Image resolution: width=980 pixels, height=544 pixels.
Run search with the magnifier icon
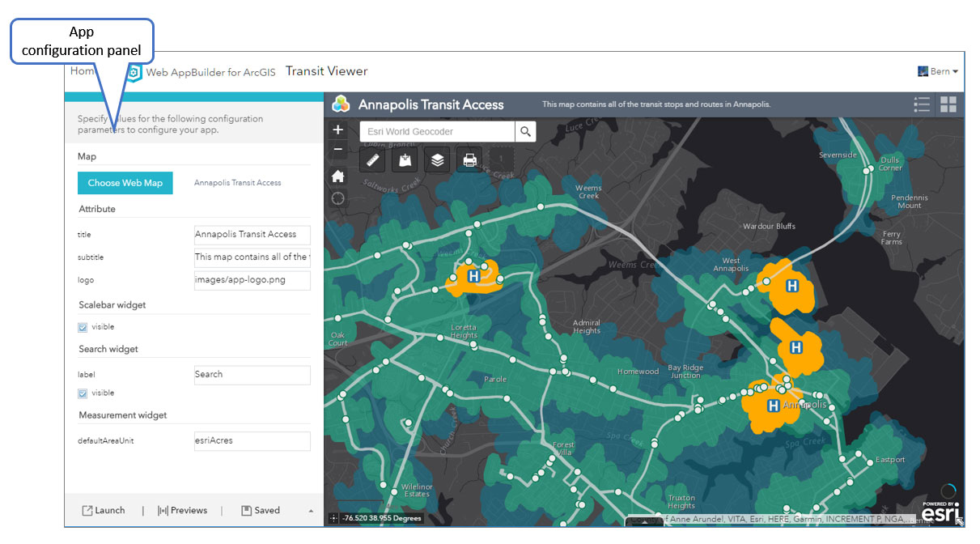(x=526, y=131)
